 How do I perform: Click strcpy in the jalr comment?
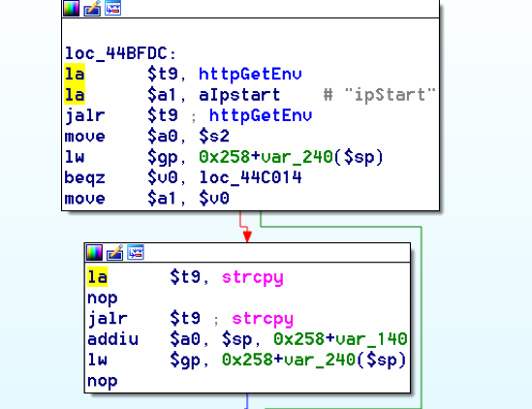pos(263,319)
